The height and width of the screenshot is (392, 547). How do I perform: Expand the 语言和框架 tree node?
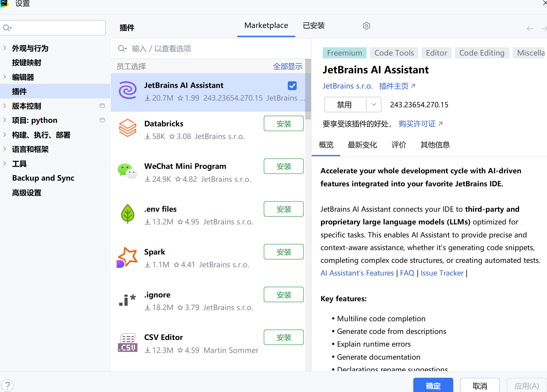(4, 149)
